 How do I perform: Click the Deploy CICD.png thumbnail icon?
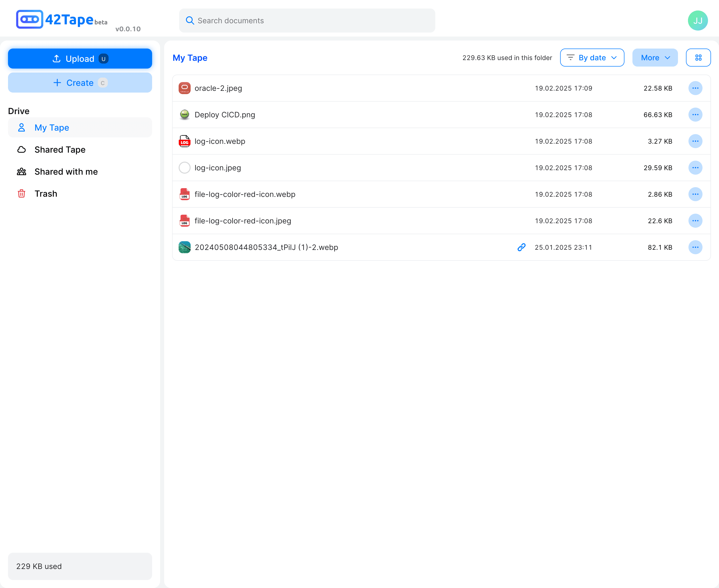pyautogui.click(x=185, y=115)
